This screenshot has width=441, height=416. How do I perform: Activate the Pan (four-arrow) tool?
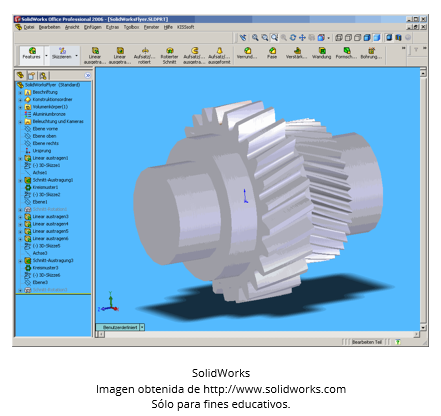302,38
